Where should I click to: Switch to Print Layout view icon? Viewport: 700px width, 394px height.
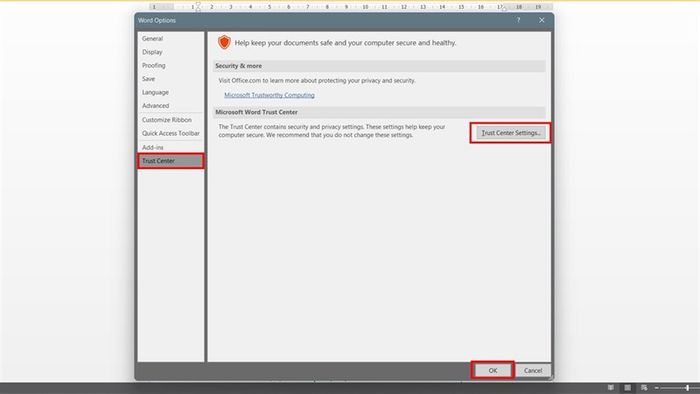click(627, 387)
